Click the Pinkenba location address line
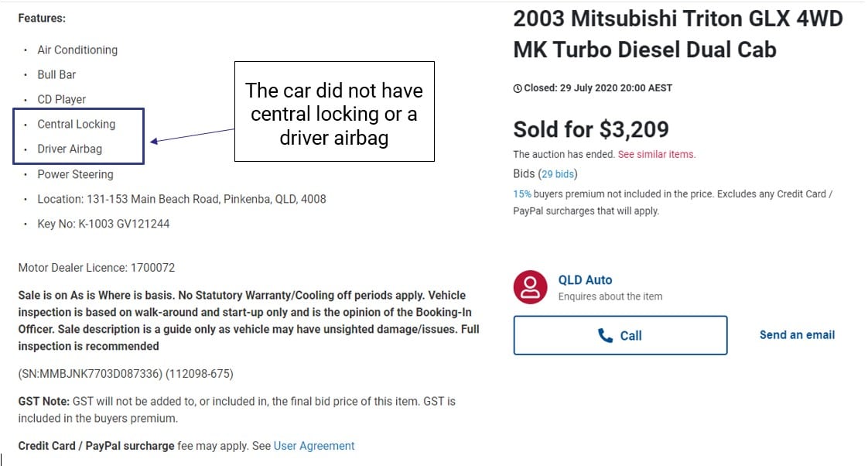The image size is (868, 466). click(181, 199)
